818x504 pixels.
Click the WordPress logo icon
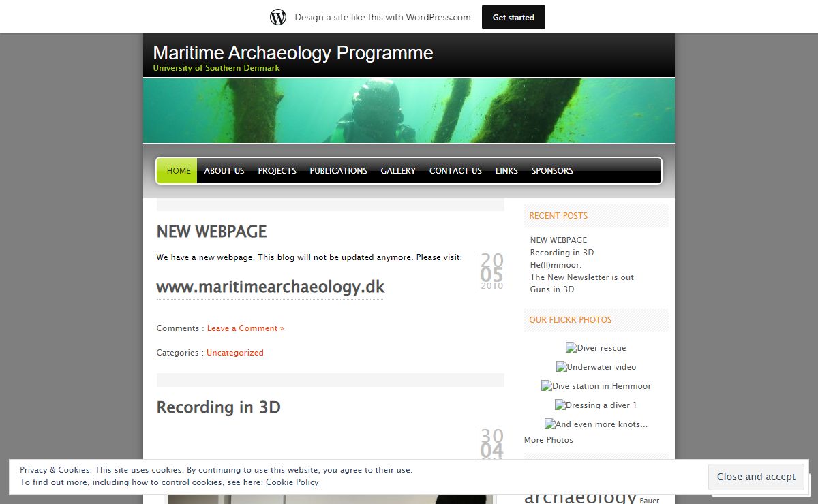[x=278, y=17]
